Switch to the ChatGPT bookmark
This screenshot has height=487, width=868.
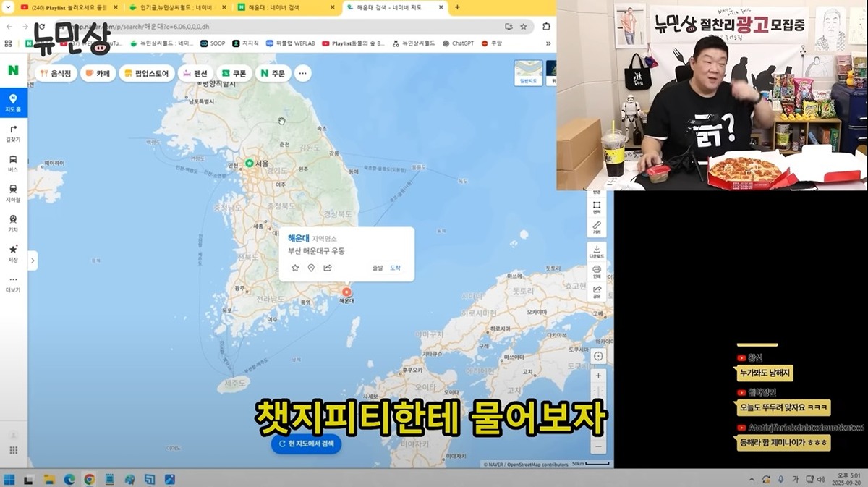(457, 43)
